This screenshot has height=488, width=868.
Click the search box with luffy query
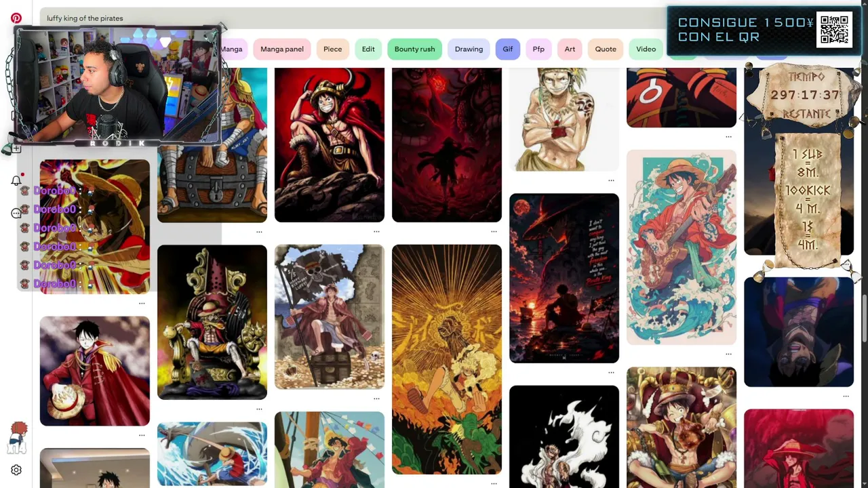pos(353,18)
